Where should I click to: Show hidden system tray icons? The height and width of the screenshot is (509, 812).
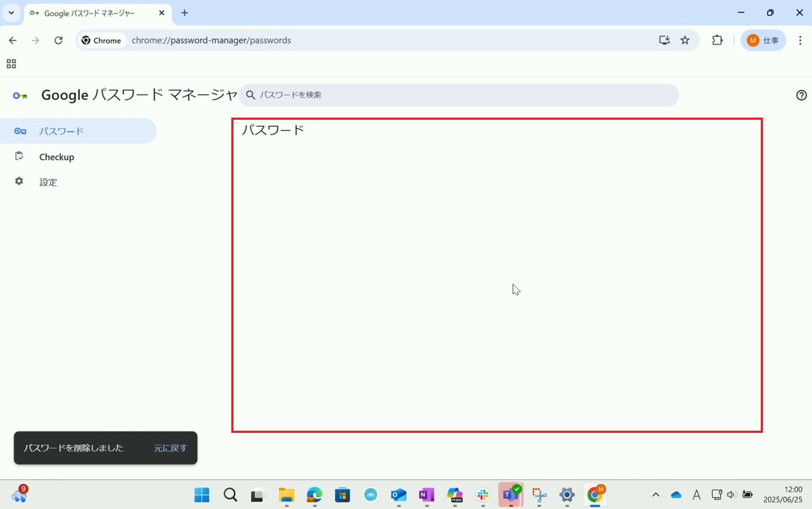656,495
